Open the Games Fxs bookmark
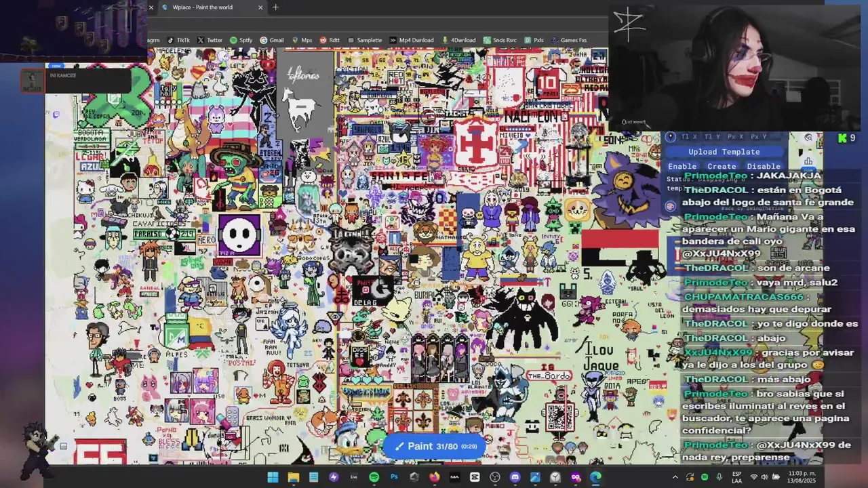 (x=568, y=40)
